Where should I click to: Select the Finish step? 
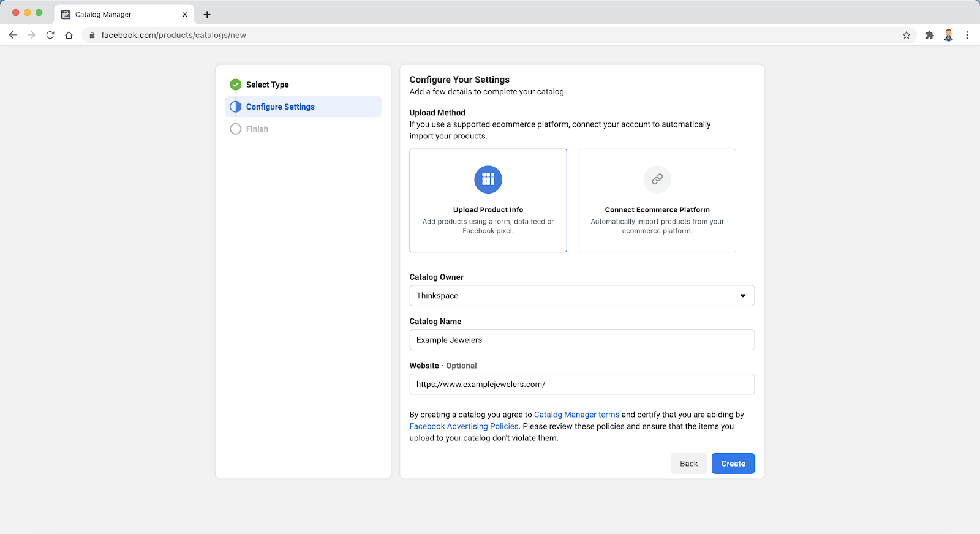(x=257, y=129)
